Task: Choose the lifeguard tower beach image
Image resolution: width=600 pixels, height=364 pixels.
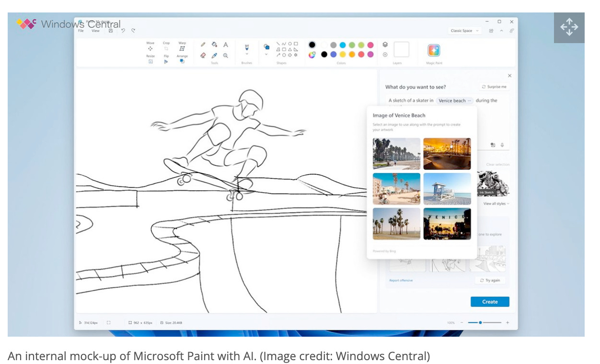Action: point(447,189)
